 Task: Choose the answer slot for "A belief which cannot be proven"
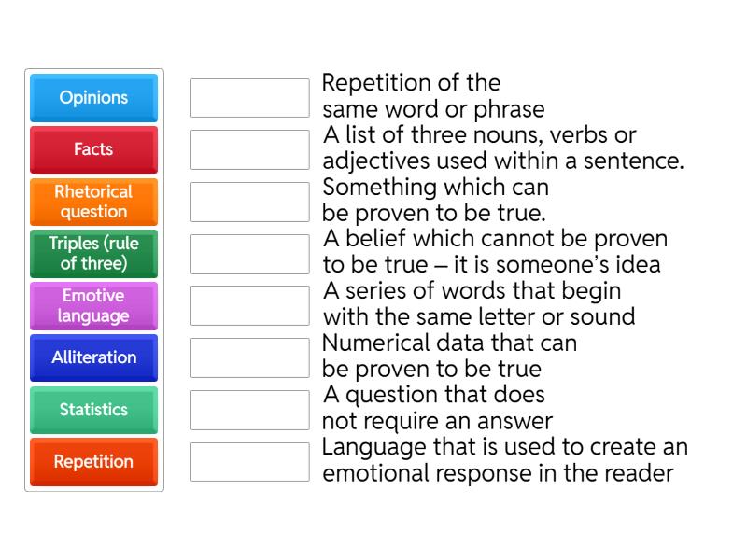tap(250, 254)
